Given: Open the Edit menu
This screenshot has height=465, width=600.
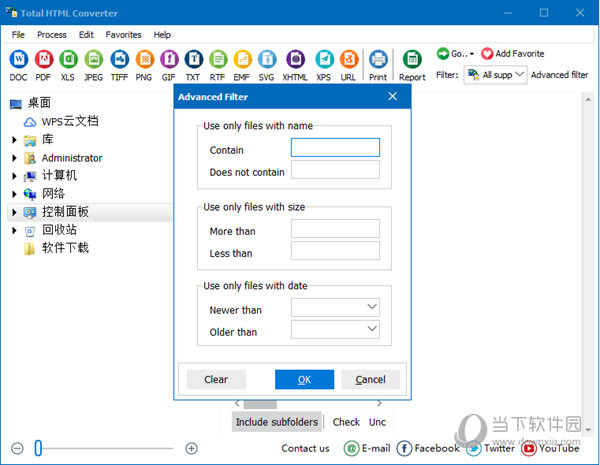Looking at the screenshot, I should click(86, 35).
